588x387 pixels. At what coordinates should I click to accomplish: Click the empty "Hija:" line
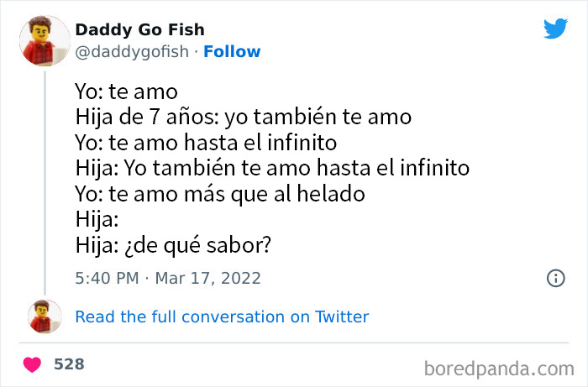94,218
